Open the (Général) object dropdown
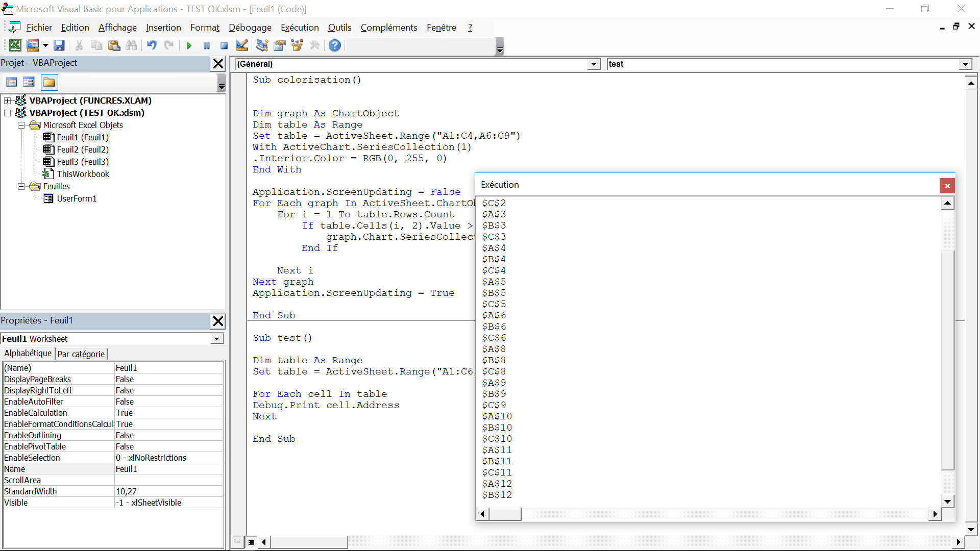The height and width of the screenshot is (551, 980). (x=594, y=64)
